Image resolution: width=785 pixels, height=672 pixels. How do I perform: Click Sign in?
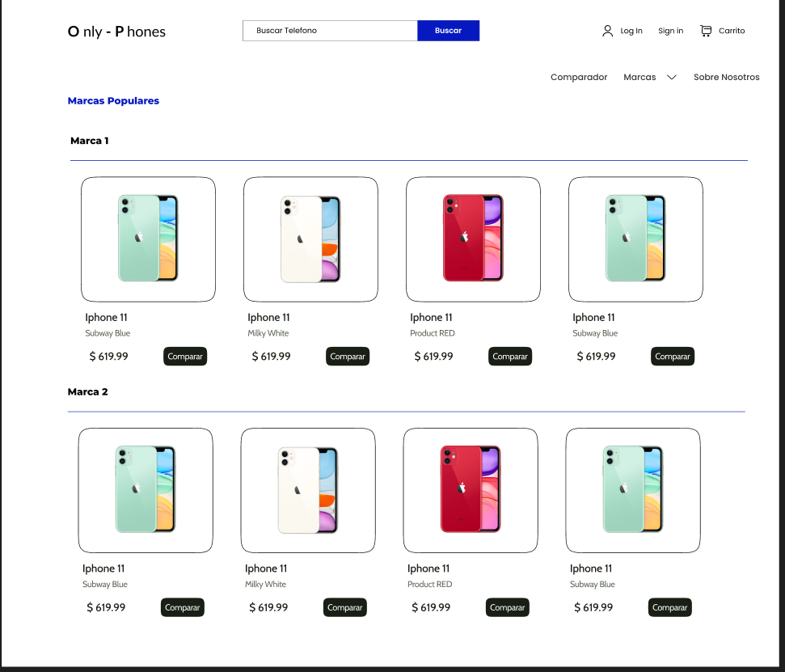tap(670, 31)
